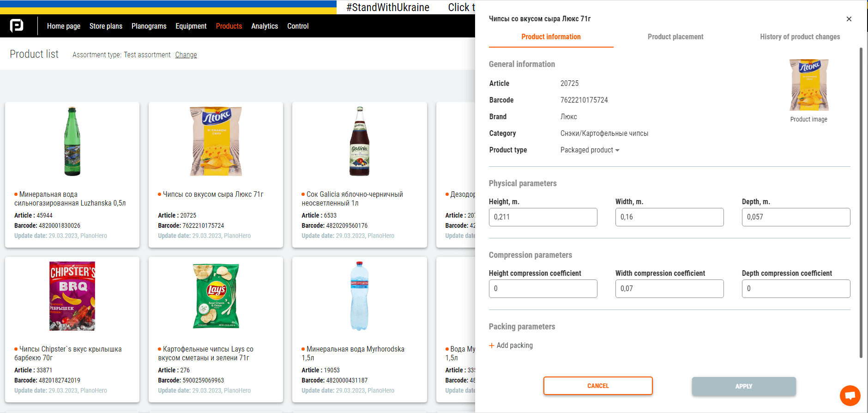Image resolution: width=868 pixels, height=413 pixels.
Task: Open the Store plans page
Action: tap(106, 26)
